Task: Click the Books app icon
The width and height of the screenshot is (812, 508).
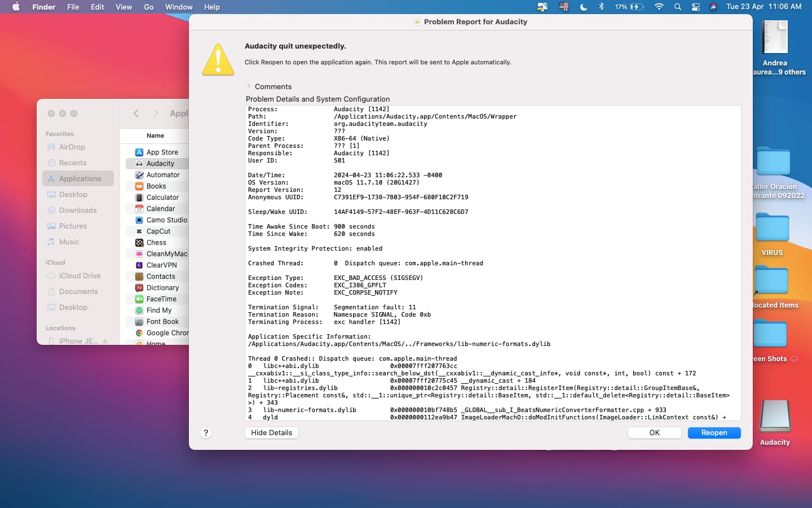Action: click(x=139, y=186)
